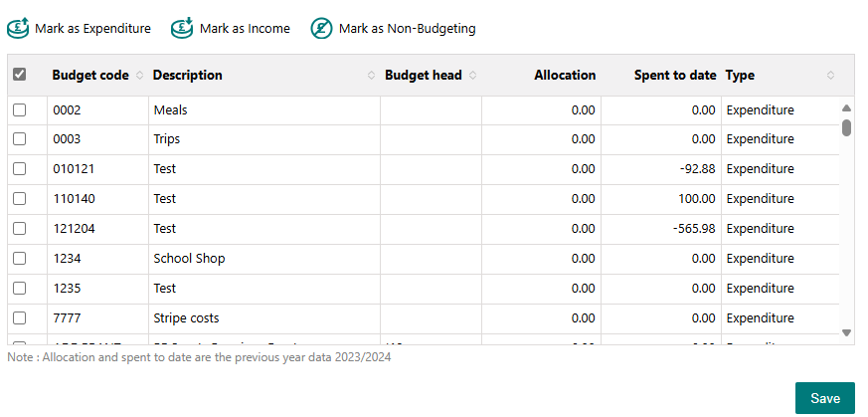The width and height of the screenshot is (868, 417).
Task: Click budget code 0002 cell
Action: tap(98, 110)
